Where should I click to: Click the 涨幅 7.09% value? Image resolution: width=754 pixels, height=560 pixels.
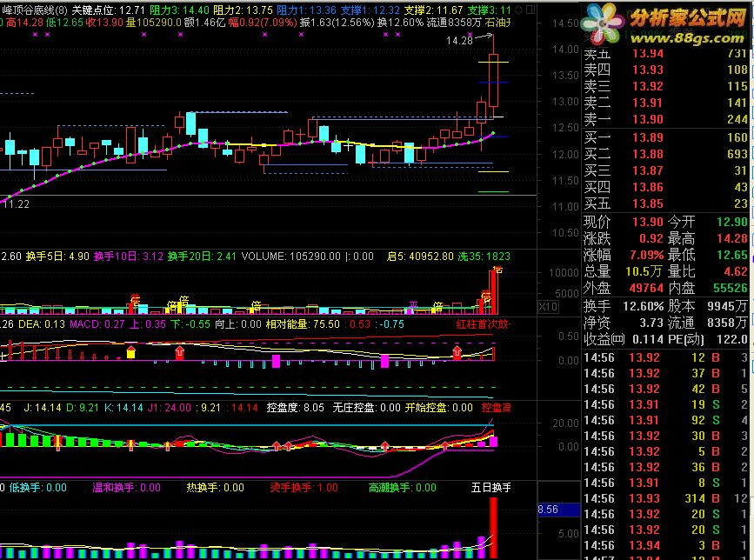click(x=647, y=255)
